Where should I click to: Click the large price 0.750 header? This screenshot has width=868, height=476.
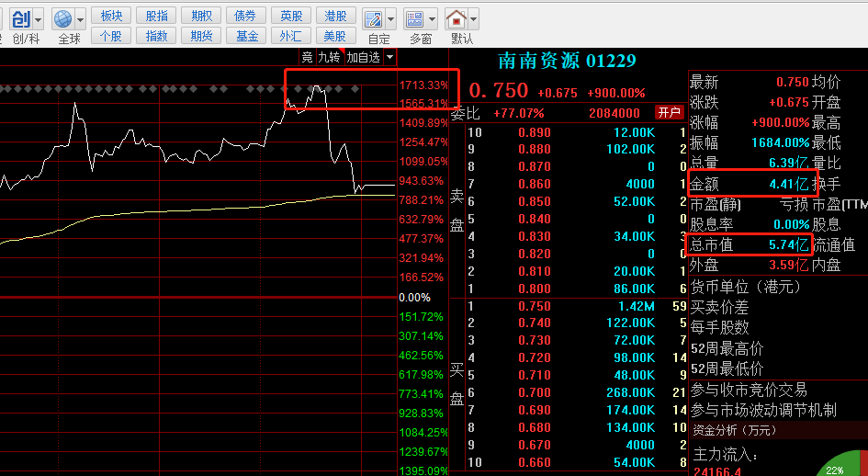(x=498, y=90)
